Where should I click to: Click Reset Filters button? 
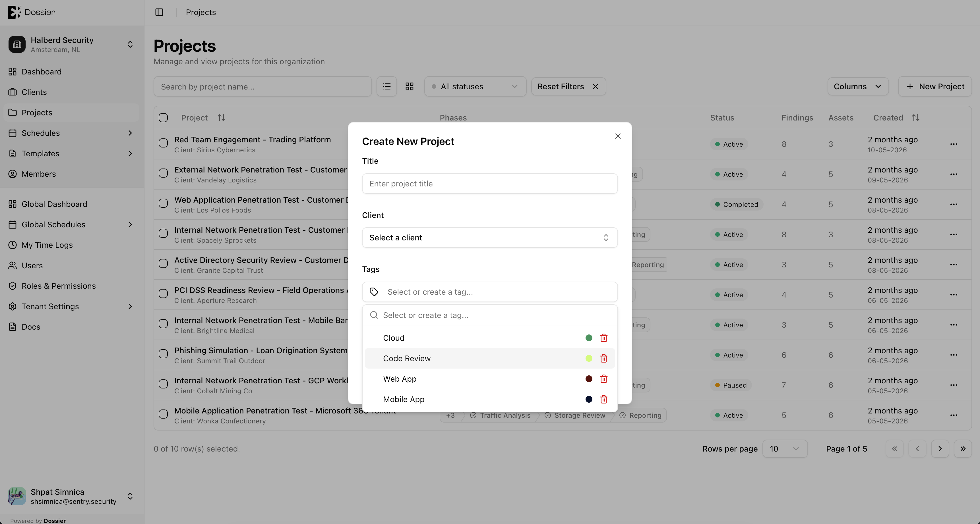(568, 86)
